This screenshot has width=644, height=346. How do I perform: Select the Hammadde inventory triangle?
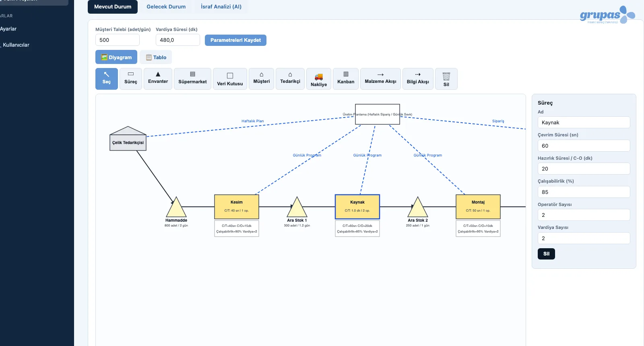[x=176, y=208]
